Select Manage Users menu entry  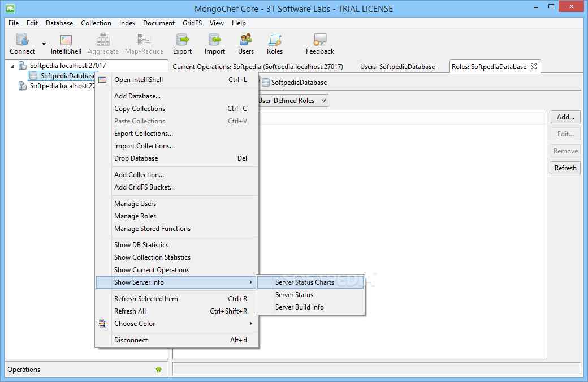click(177, 203)
